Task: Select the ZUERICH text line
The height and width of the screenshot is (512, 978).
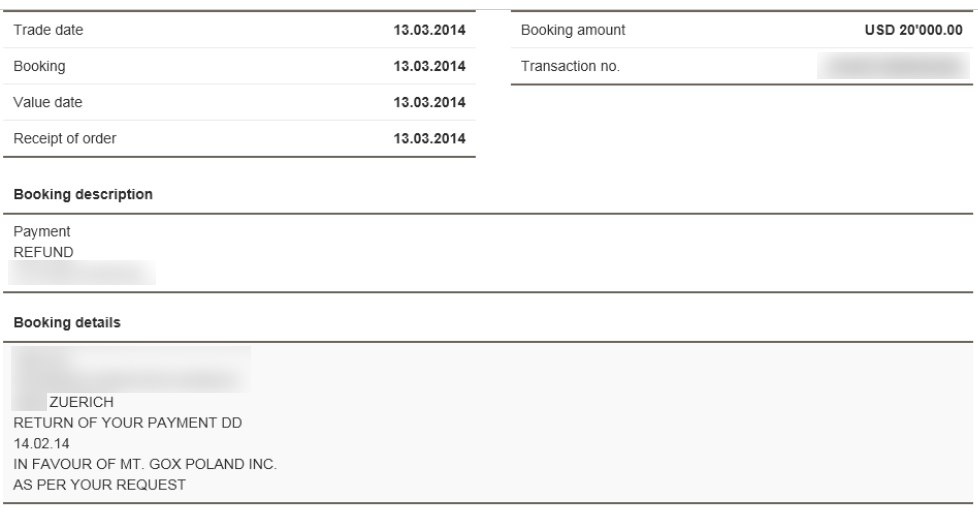Action: 81,402
